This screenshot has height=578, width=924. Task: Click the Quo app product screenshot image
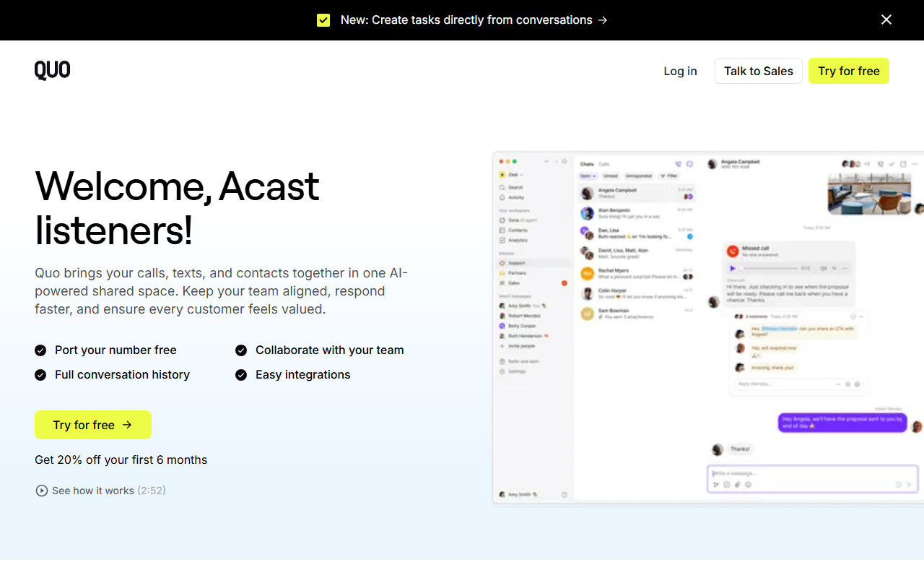pyautogui.click(x=708, y=328)
